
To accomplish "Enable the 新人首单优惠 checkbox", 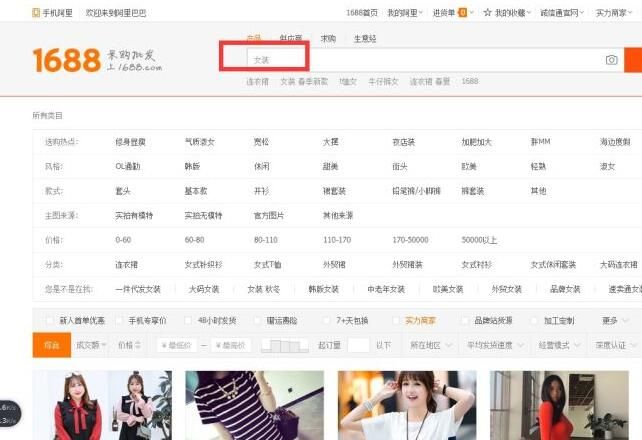I will 50,320.
